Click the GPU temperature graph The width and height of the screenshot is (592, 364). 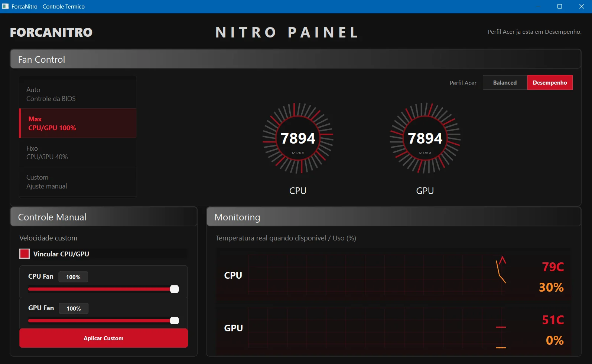(x=377, y=328)
